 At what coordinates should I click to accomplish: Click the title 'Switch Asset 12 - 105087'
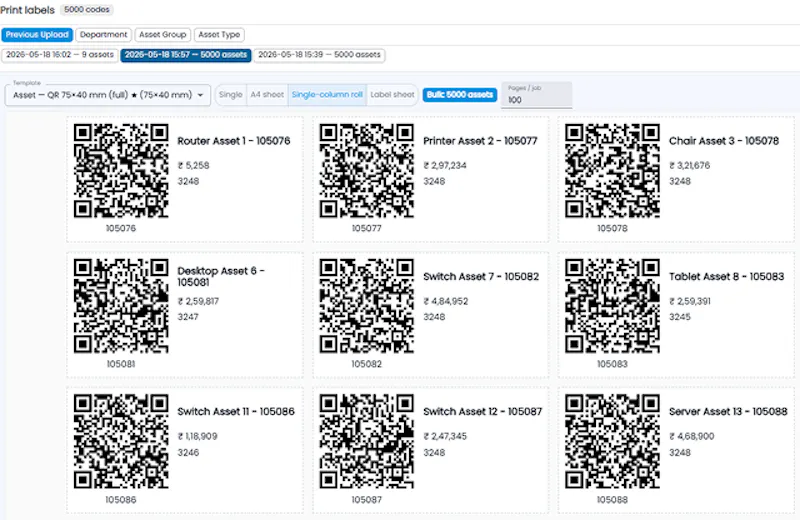pyautogui.click(x=483, y=411)
